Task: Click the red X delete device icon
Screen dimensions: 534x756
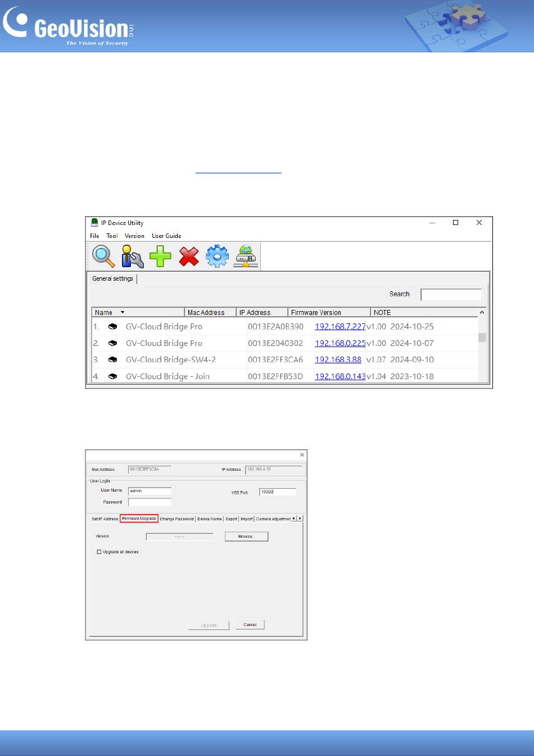Action: pos(189,256)
